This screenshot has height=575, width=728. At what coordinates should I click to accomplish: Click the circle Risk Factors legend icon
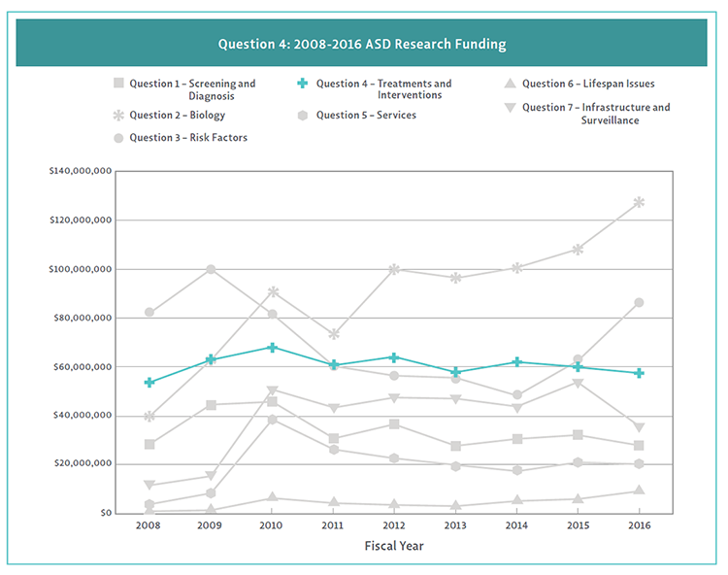(119, 138)
